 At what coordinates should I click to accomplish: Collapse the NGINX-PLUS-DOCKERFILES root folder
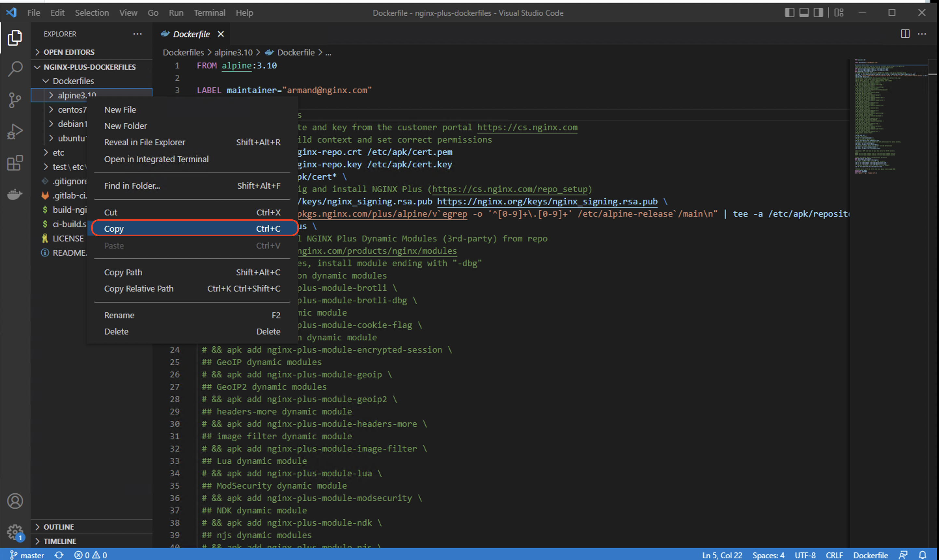91,67
